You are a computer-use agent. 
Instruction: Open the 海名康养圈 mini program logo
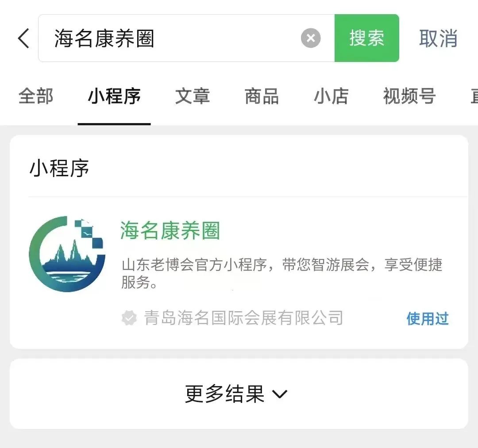click(67, 254)
